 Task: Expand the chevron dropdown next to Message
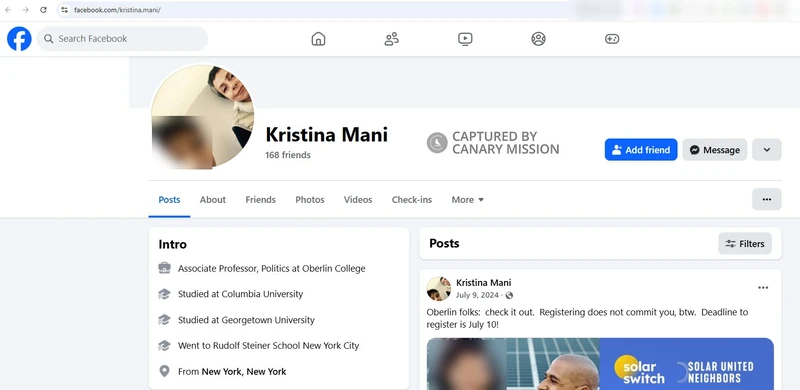click(x=766, y=150)
